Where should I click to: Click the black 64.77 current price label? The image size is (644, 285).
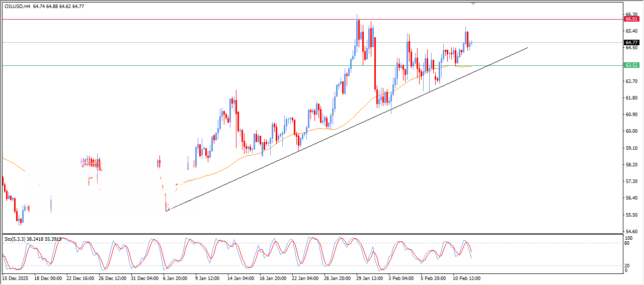pos(631,43)
